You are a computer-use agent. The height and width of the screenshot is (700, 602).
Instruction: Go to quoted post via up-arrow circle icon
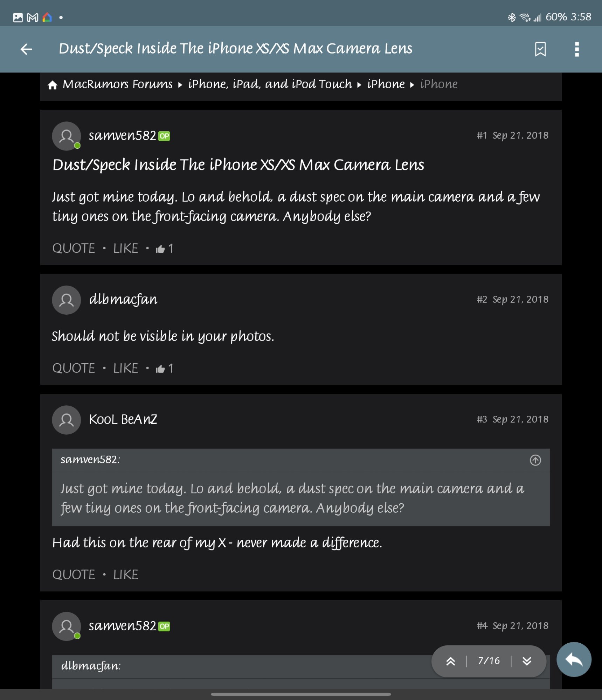(x=535, y=460)
